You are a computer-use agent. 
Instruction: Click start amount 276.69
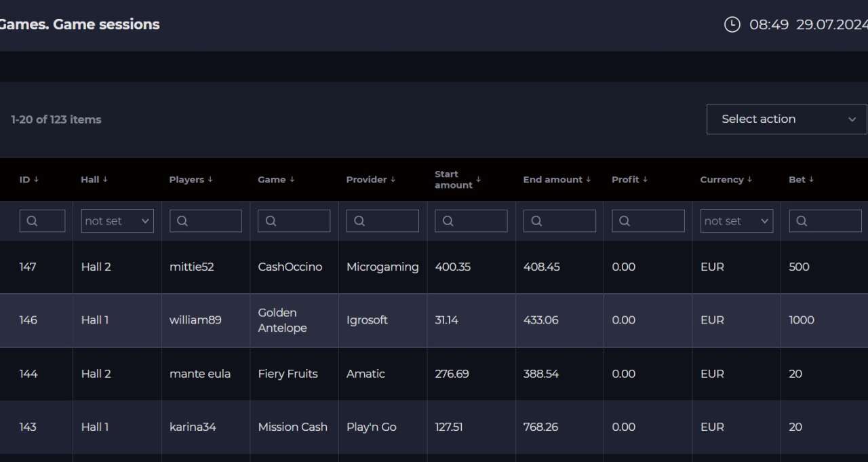pyautogui.click(x=452, y=374)
